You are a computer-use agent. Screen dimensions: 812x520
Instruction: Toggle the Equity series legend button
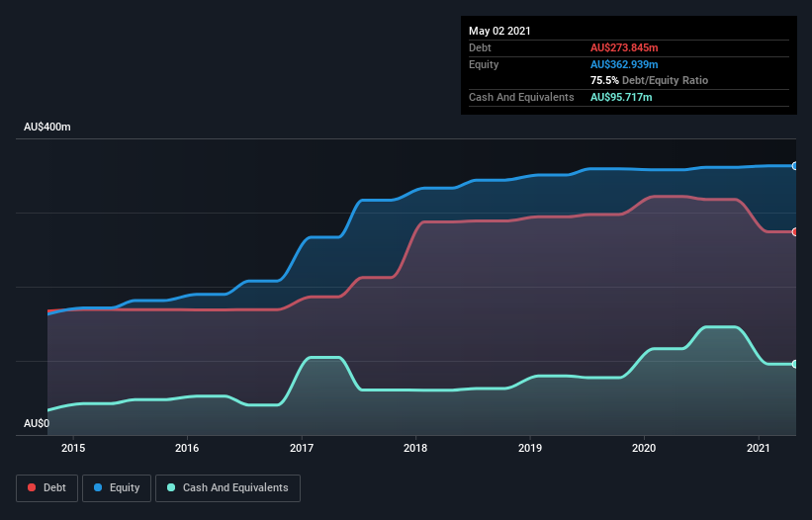(117, 488)
